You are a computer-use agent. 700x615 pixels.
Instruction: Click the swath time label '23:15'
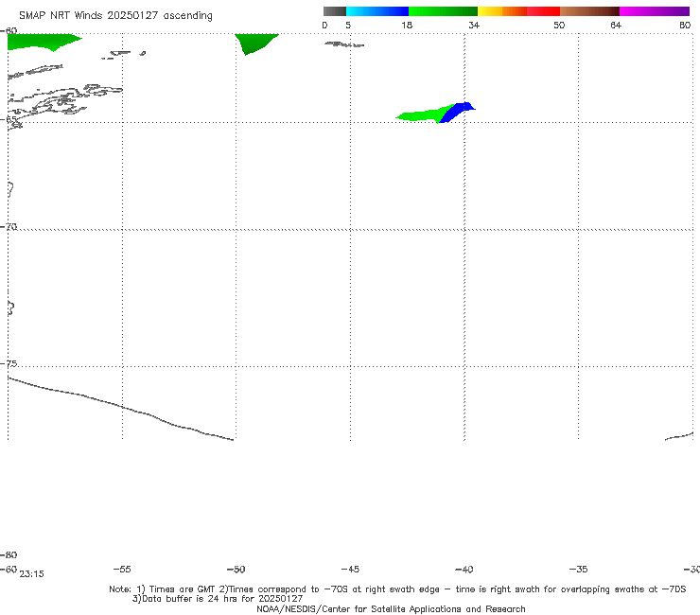[32, 574]
